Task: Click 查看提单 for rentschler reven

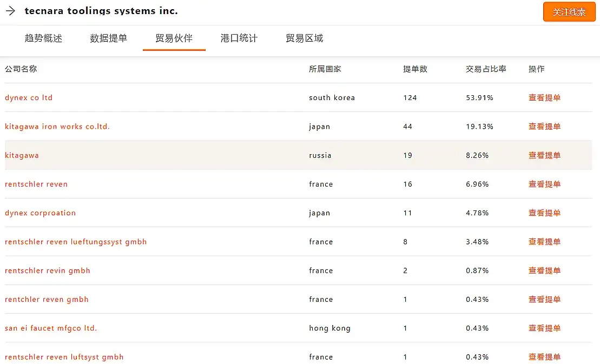Action: 544,184
